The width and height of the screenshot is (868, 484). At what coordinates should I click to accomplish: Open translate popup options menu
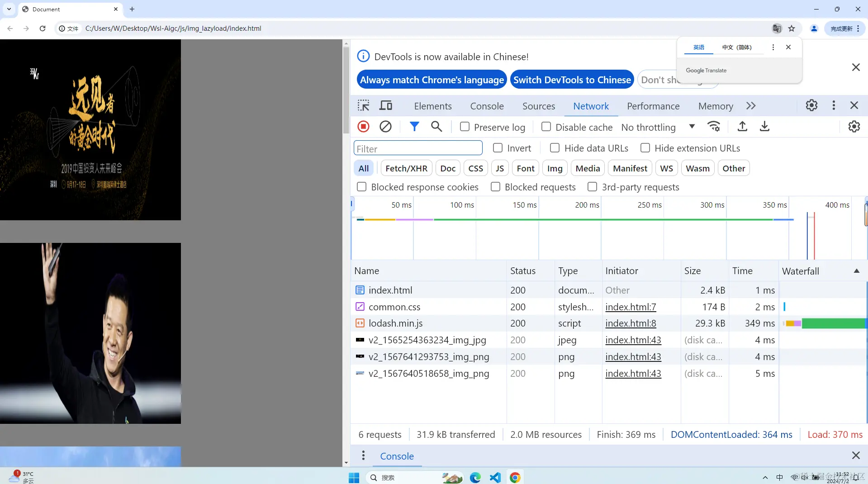[x=773, y=47]
